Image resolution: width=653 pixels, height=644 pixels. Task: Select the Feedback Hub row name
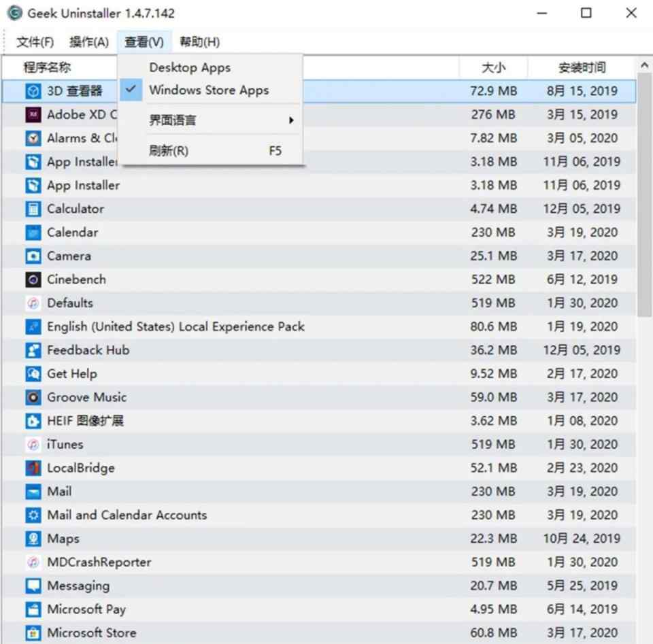[x=88, y=350]
